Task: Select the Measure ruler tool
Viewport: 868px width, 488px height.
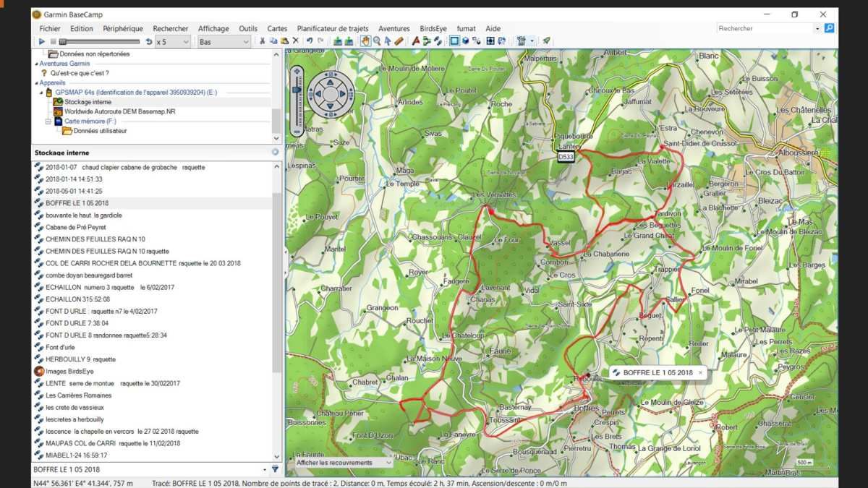Action: pyautogui.click(x=399, y=41)
